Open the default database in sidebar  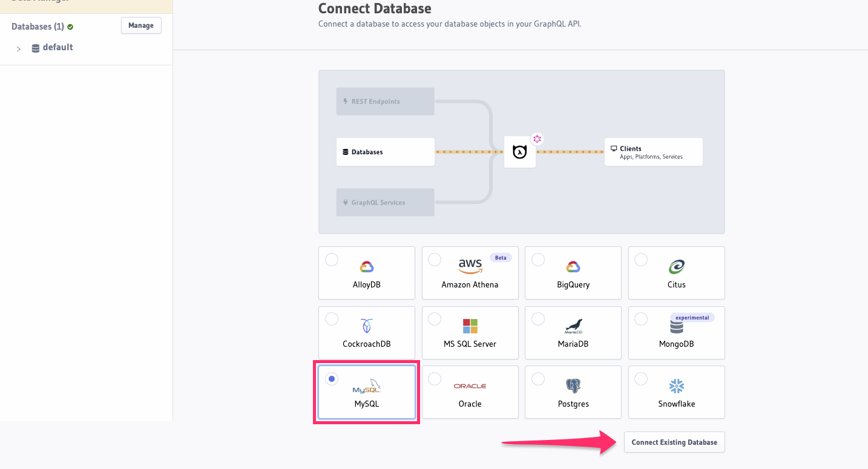click(x=58, y=47)
